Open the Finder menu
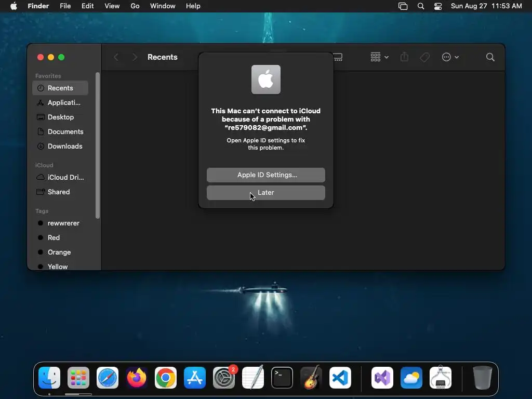 tap(38, 6)
